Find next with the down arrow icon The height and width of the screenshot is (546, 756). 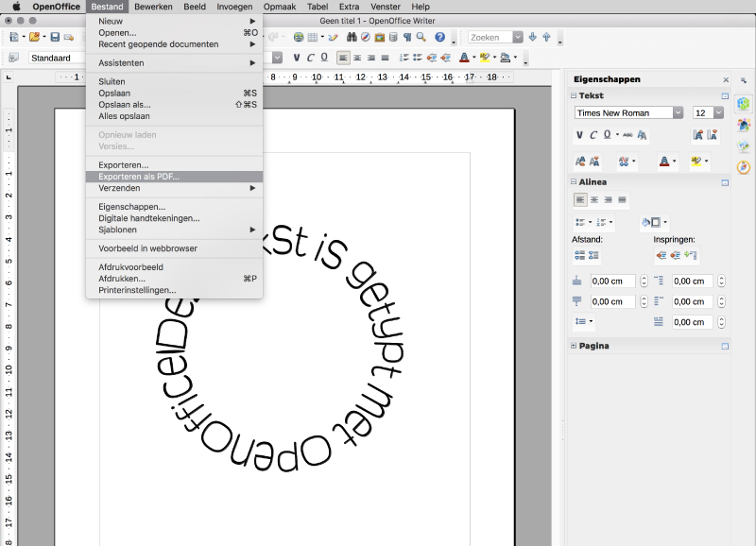point(532,37)
